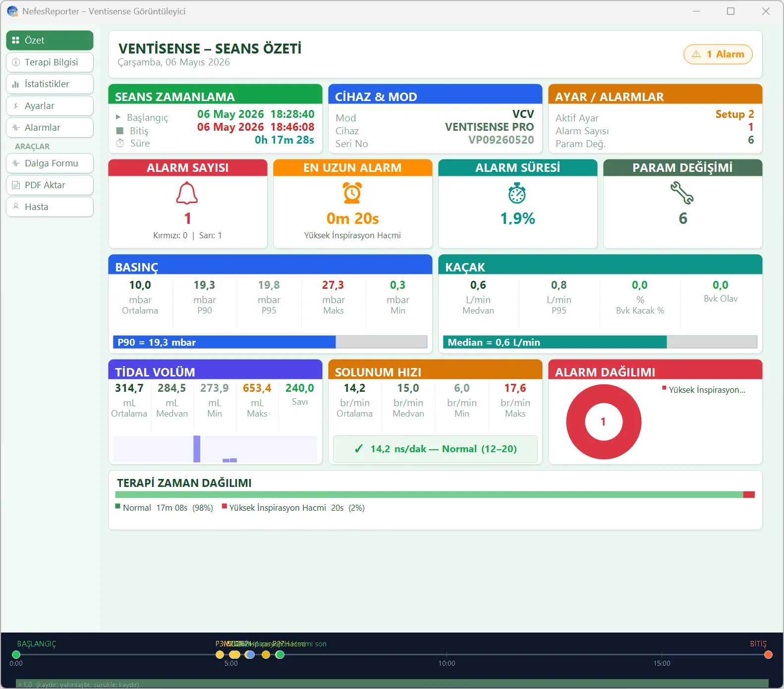Image resolution: width=784 pixels, height=689 pixels.
Task: Open the Hasta patient panel
Action: coord(50,207)
